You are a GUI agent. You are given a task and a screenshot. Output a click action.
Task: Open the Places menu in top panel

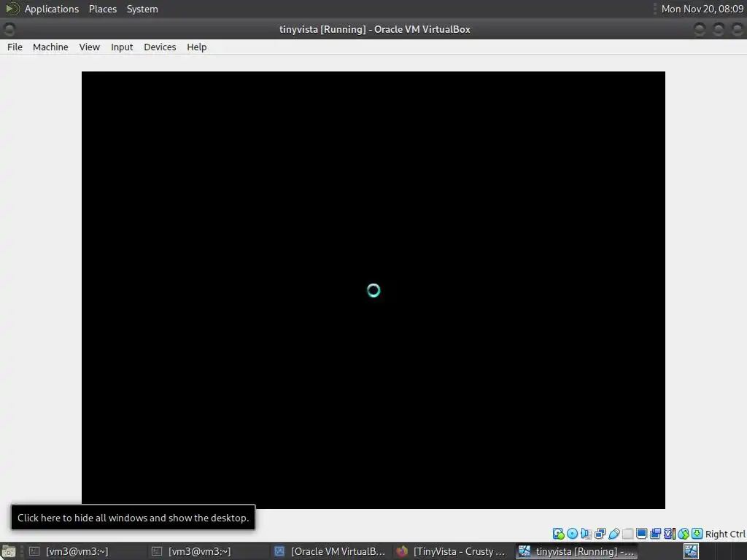(103, 9)
